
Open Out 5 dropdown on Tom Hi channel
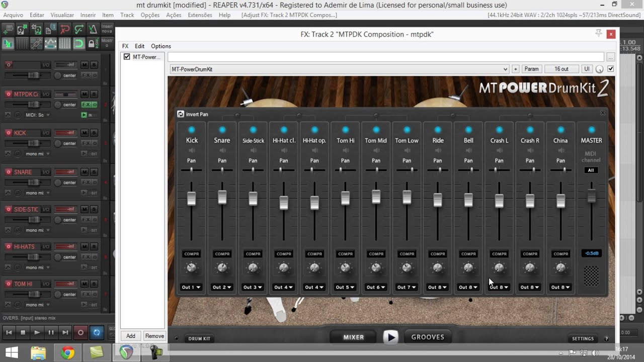click(x=345, y=287)
